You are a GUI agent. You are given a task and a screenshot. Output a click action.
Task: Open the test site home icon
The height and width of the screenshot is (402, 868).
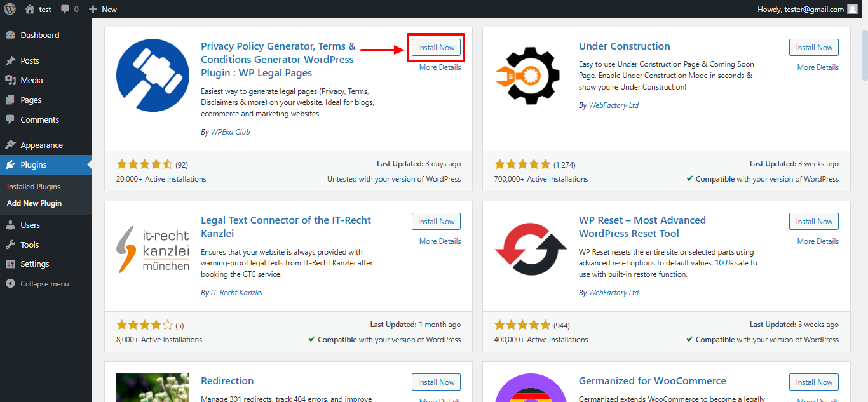tap(30, 9)
